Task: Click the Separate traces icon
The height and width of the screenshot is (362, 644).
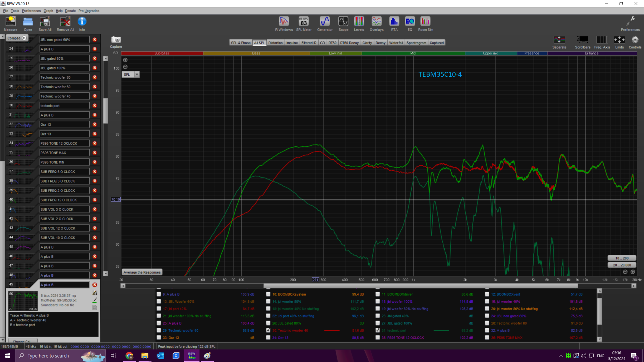Action: click(x=559, y=40)
